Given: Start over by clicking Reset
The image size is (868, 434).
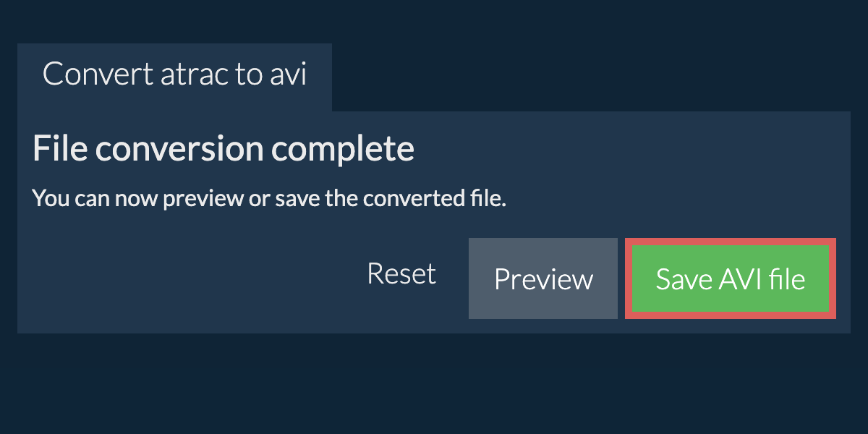Looking at the screenshot, I should (x=401, y=274).
